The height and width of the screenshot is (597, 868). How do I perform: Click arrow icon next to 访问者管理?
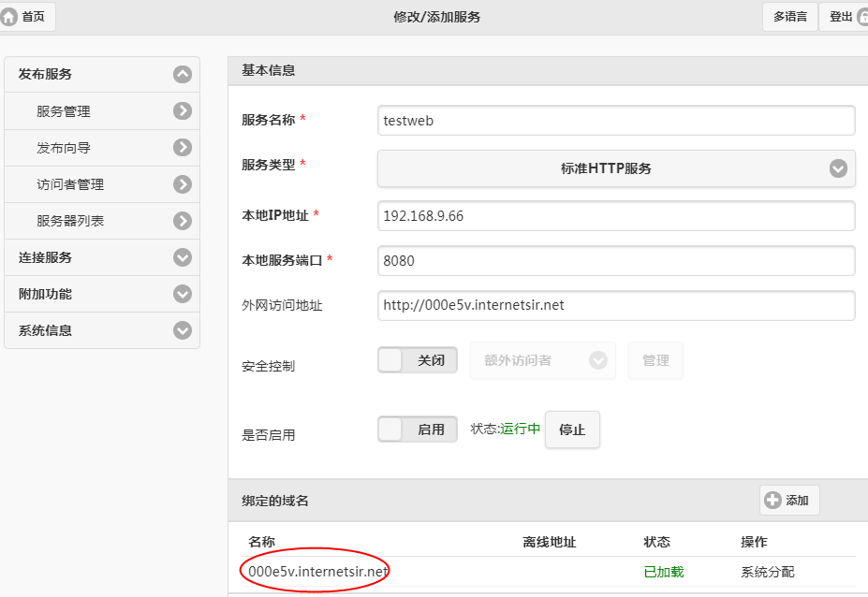[x=183, y=184]
